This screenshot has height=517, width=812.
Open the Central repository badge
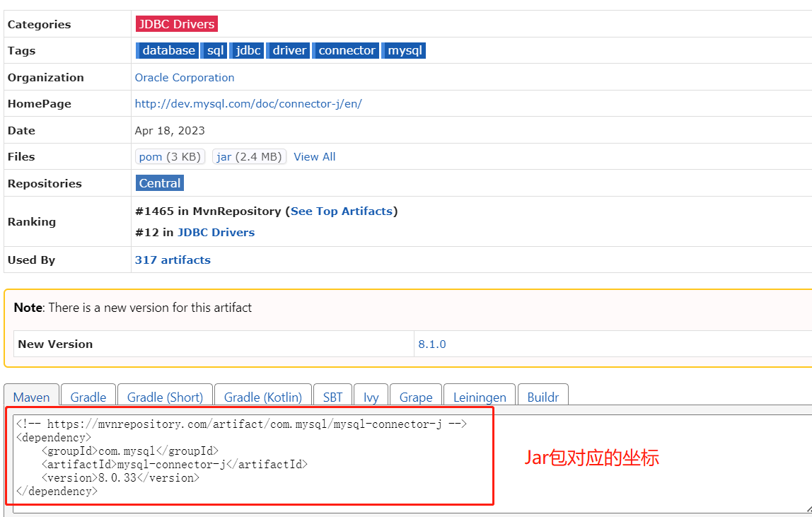(x=160, y=183)
